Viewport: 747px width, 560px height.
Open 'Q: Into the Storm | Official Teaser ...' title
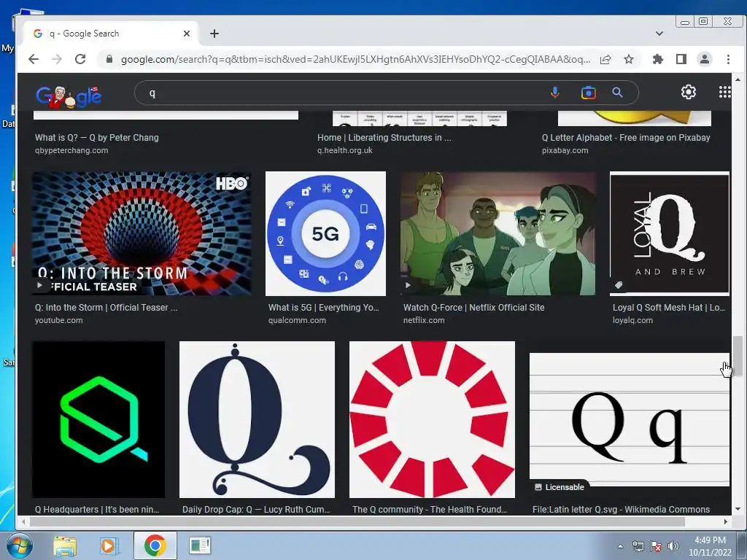[107, 308]
